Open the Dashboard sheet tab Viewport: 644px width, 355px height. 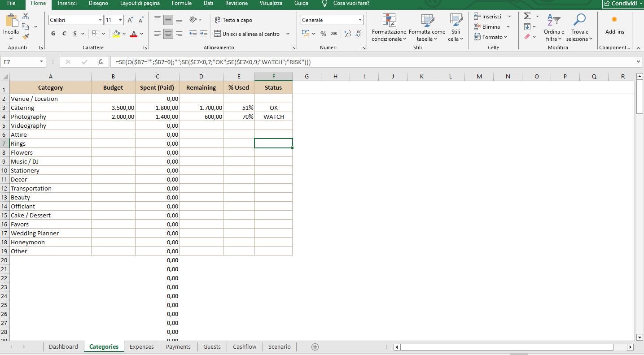click(x=63, y=346)
